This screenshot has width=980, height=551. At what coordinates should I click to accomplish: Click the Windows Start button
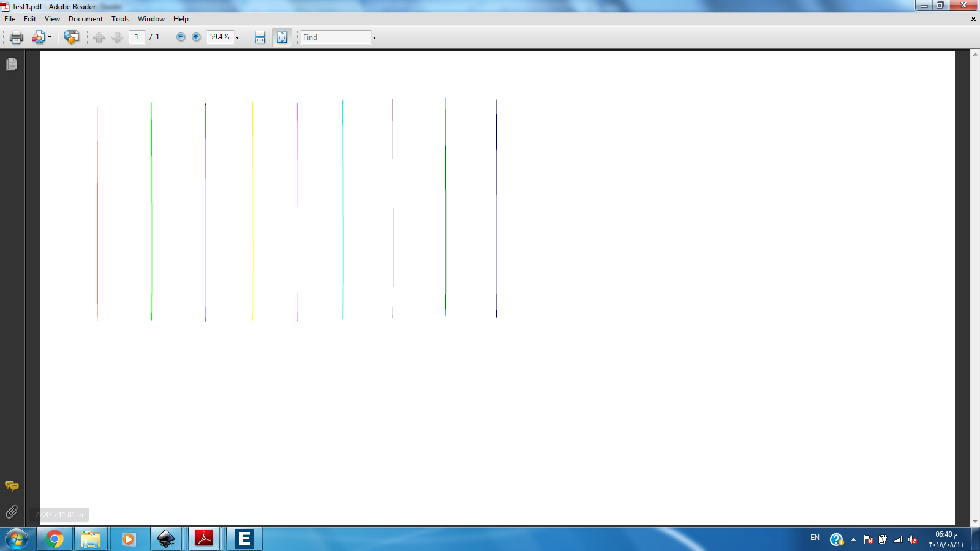pos(17,539)
